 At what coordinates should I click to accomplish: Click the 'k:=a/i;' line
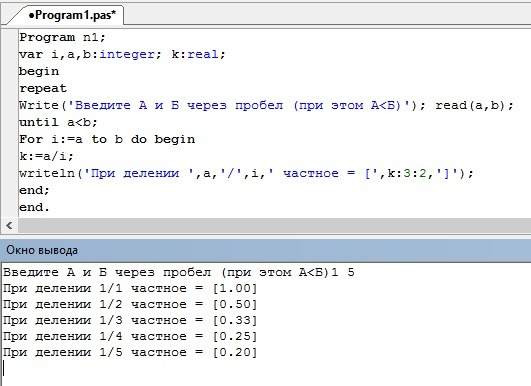pyautogui.click(x=46, y=156)
